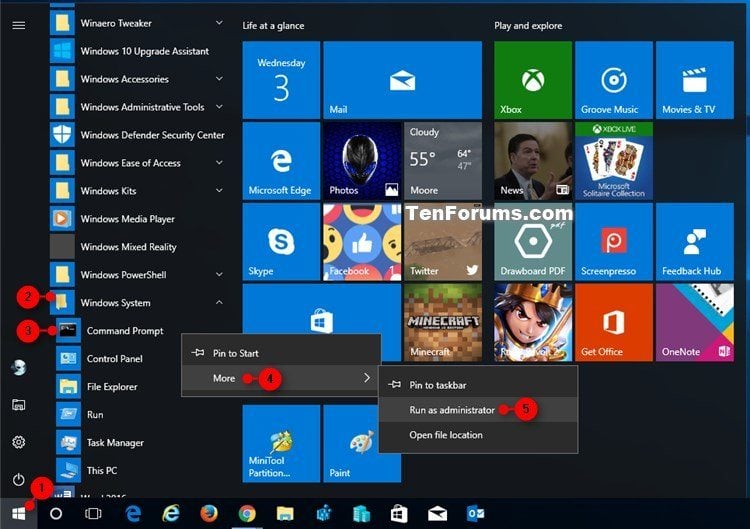750x529 pixels.
Task: Open the MiniTool Partition tile
Action: click(x=281, y=443)
